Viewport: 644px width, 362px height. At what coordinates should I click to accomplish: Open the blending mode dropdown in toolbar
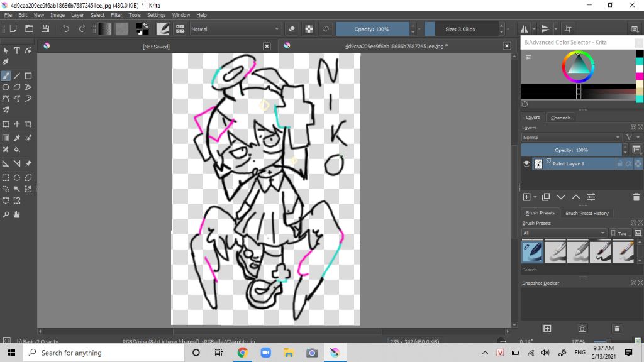(x=235, y=29)
